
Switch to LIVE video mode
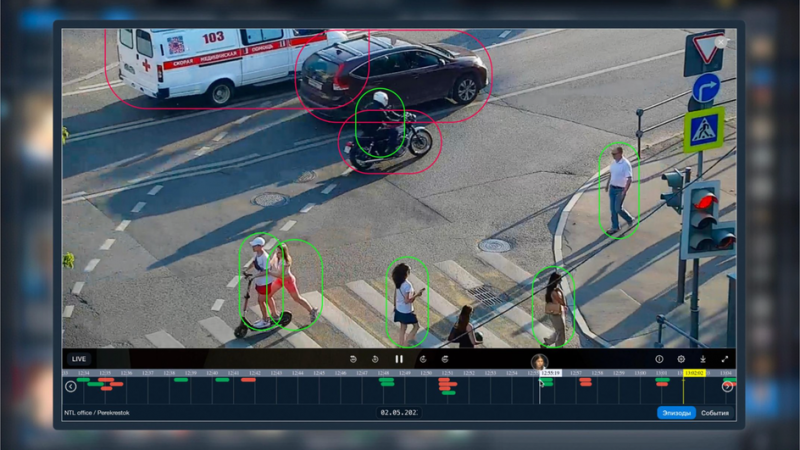[x=79, y=359]
